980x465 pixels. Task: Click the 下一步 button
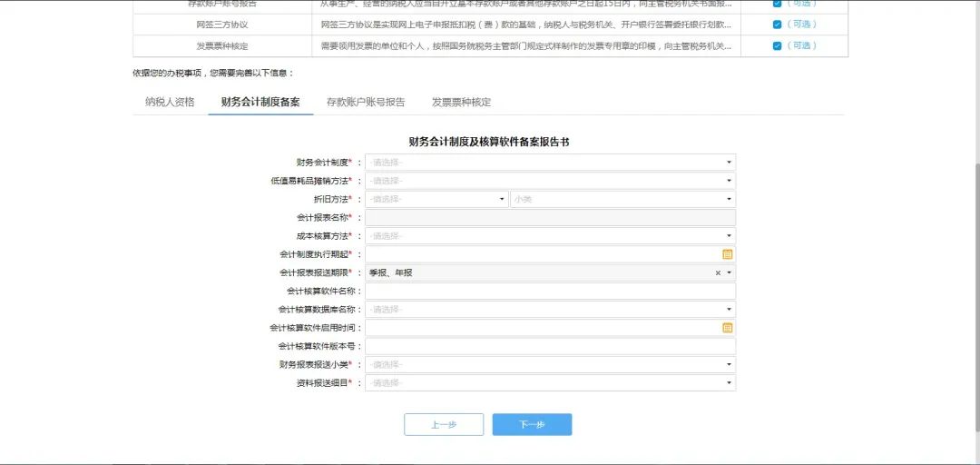point(532,425)
